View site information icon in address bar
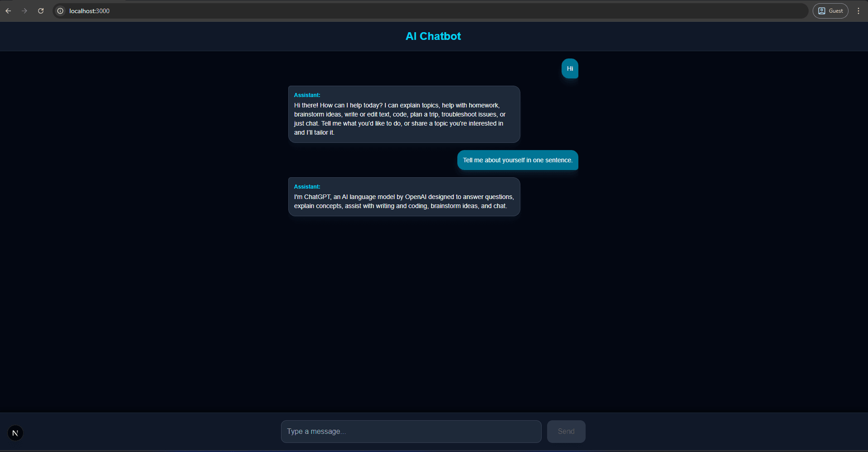The height and width of the screenshot is (452, 868). click(x=60, y=11)
